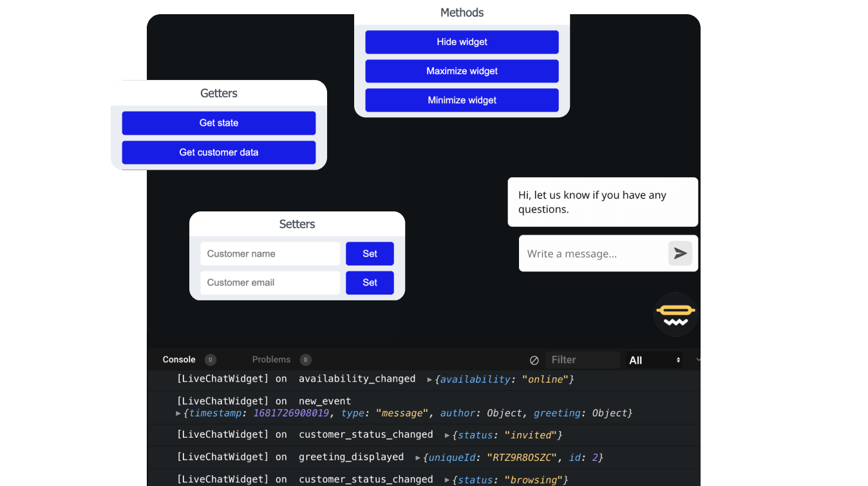Clear the console using the clear icon

click(x=534, y=360)
